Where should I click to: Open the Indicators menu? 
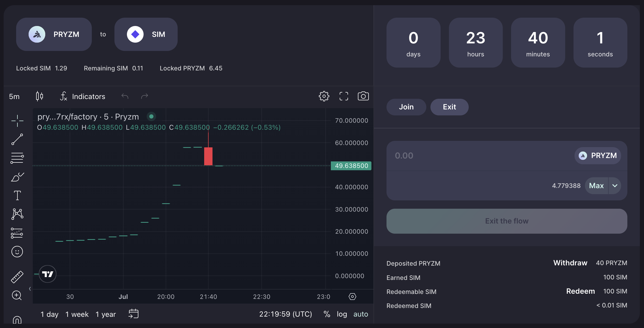tap(82, 96)
